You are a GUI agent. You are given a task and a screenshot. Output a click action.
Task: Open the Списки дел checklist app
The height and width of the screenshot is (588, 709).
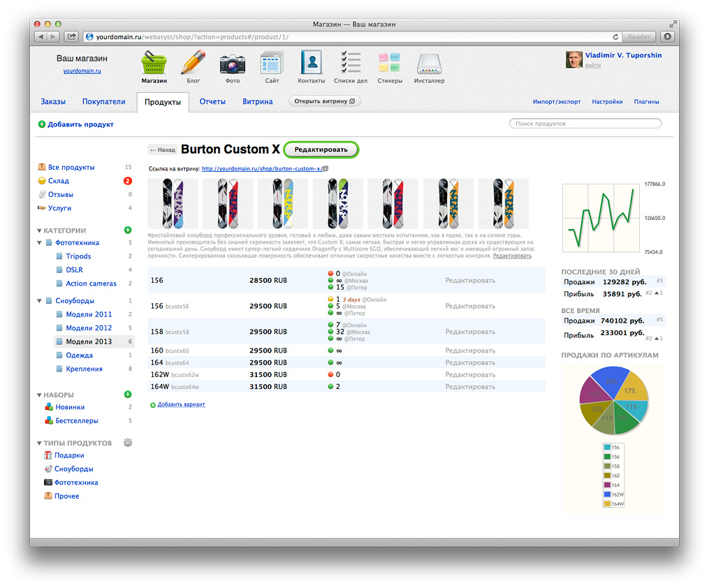(351, 67)
